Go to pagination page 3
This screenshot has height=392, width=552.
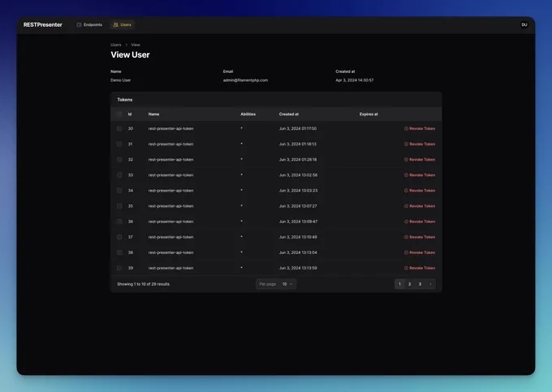[420, 284]
